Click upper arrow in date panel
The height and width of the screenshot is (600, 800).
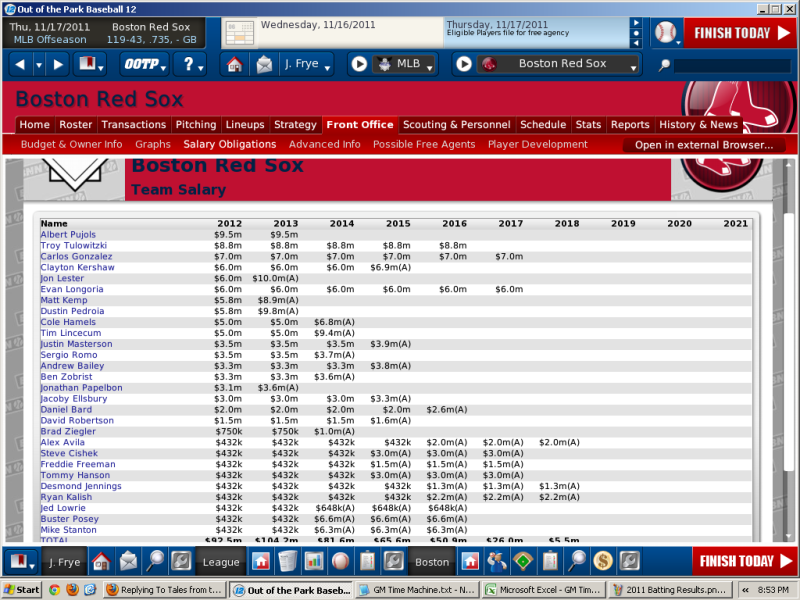point(636,22)
